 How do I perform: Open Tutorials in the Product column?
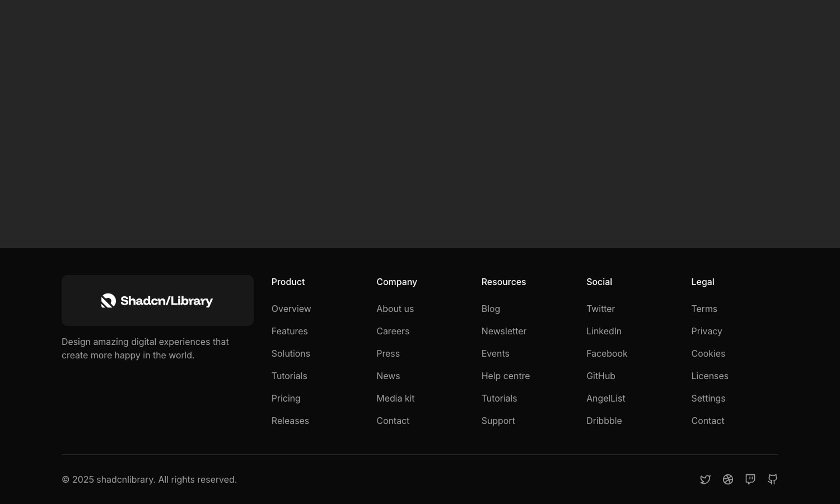[x=289, y=376]
